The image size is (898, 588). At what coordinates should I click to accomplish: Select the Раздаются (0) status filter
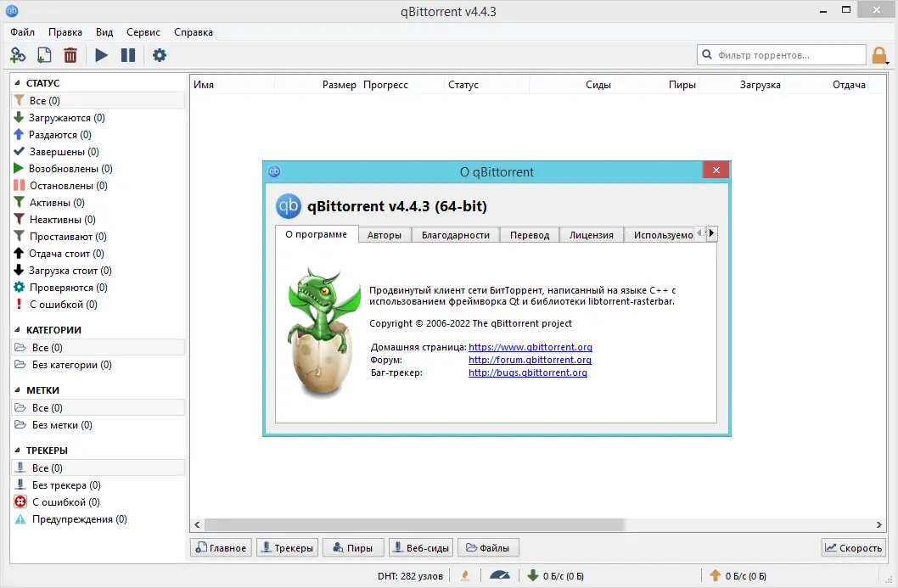pos(98,135)
